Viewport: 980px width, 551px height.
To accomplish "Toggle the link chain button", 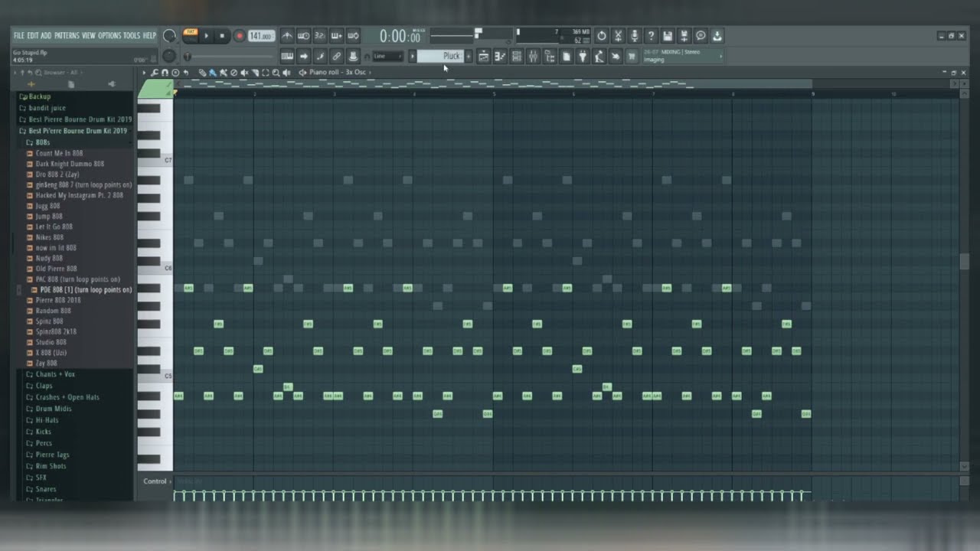I will (336, 56).
